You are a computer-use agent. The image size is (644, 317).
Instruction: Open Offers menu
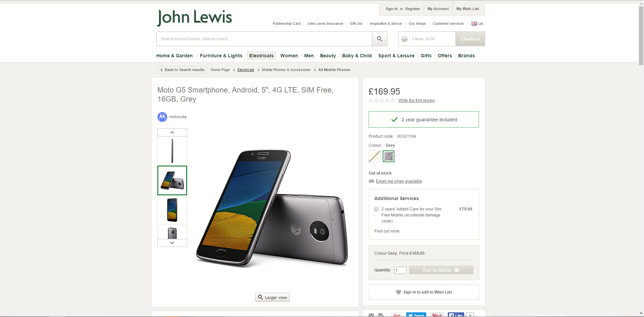pyautogui.click(x=445, y=56)
